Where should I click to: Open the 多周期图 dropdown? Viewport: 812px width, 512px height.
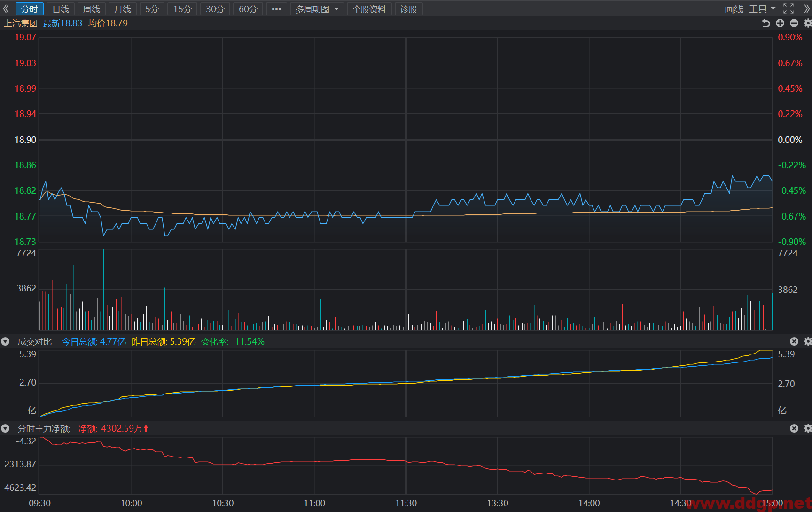coord(317,9)
